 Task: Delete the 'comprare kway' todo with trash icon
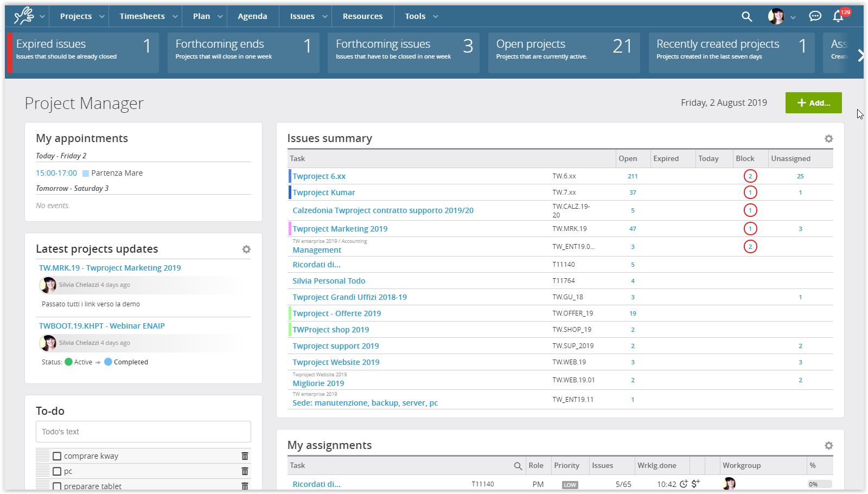tap(245, 456)
